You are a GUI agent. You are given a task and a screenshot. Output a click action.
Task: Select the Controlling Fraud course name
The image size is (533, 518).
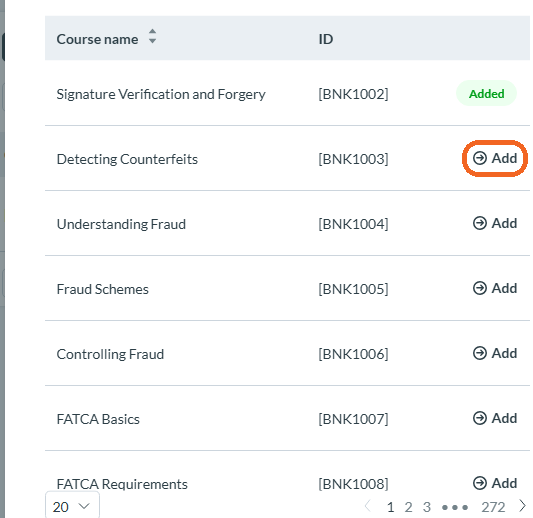pyautogui.click(x=110, y=354)
